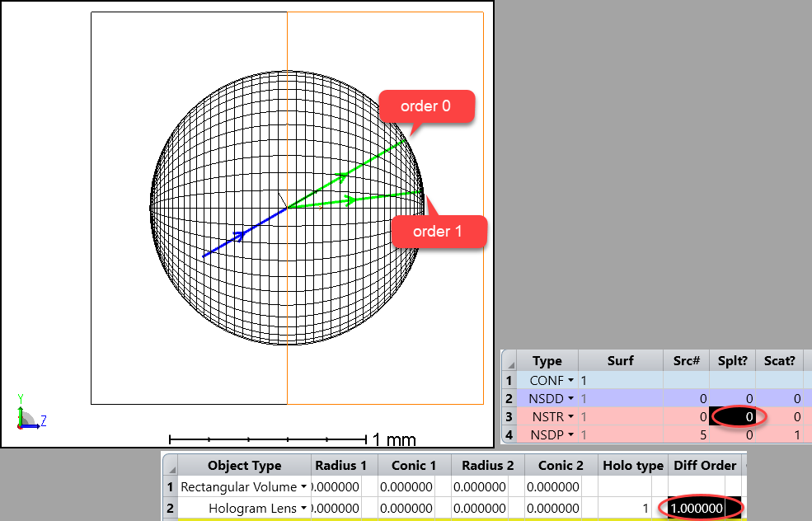The width and height of the screenshot is (812, 521).
Task: Click the Scat? column header
Action: (779, 360)
